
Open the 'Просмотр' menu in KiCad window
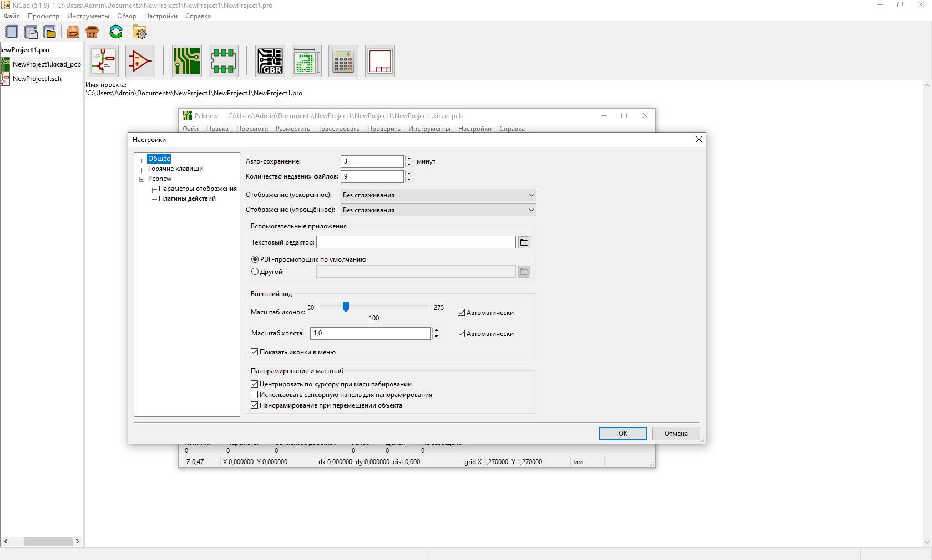click(43, 16)
